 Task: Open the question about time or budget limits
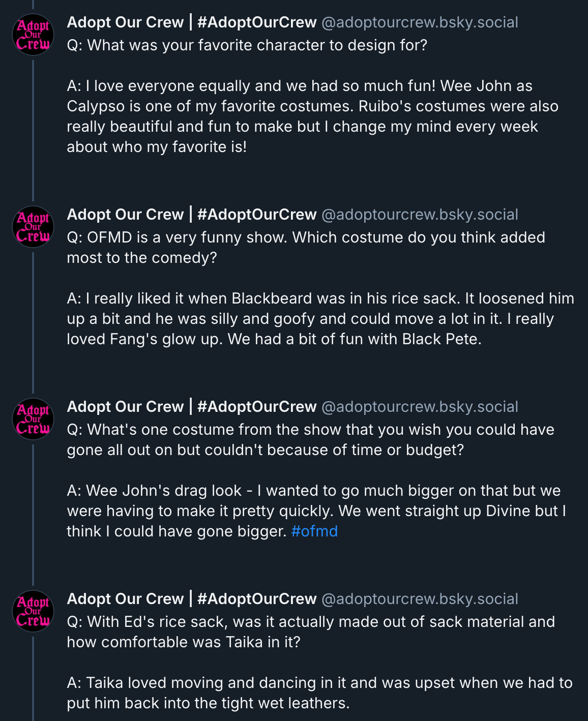[310, 440]
